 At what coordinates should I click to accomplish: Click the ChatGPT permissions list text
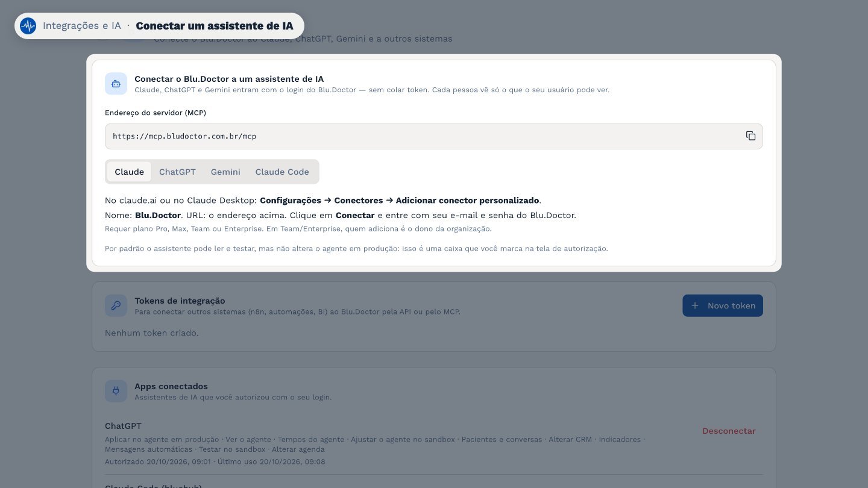375,444
